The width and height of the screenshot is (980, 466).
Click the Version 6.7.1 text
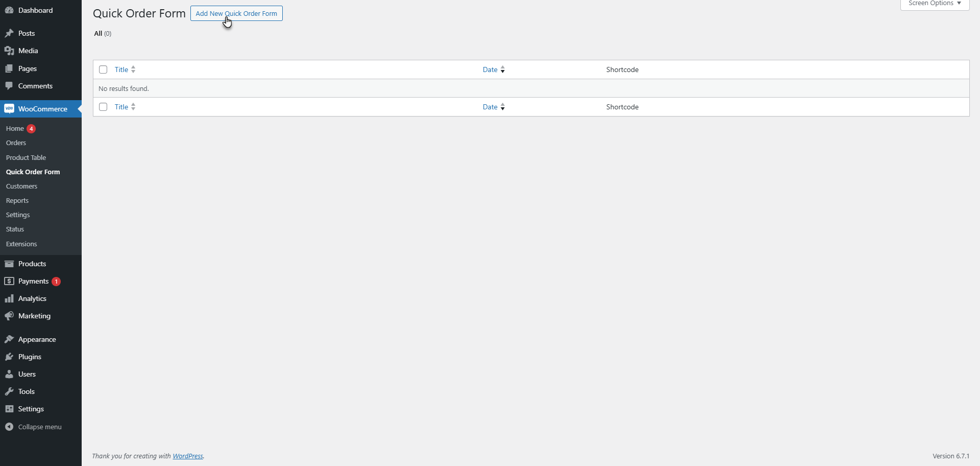coord(950,456)
